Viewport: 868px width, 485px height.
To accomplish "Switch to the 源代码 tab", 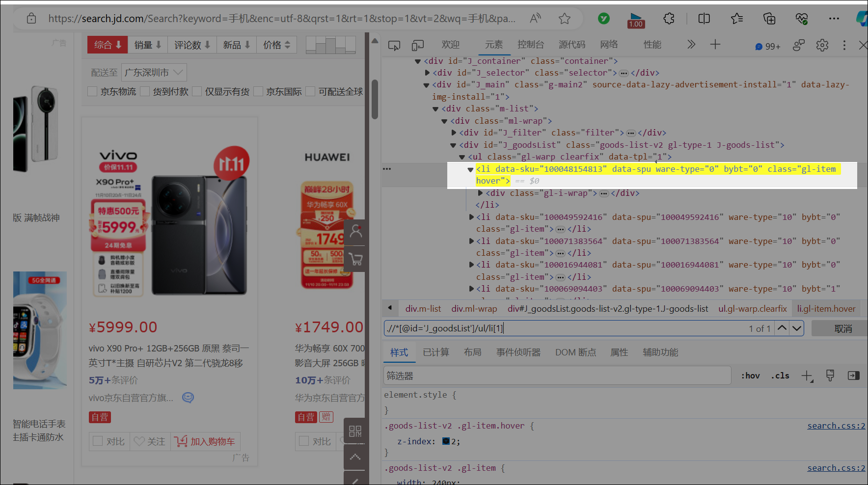I will 572,45.
